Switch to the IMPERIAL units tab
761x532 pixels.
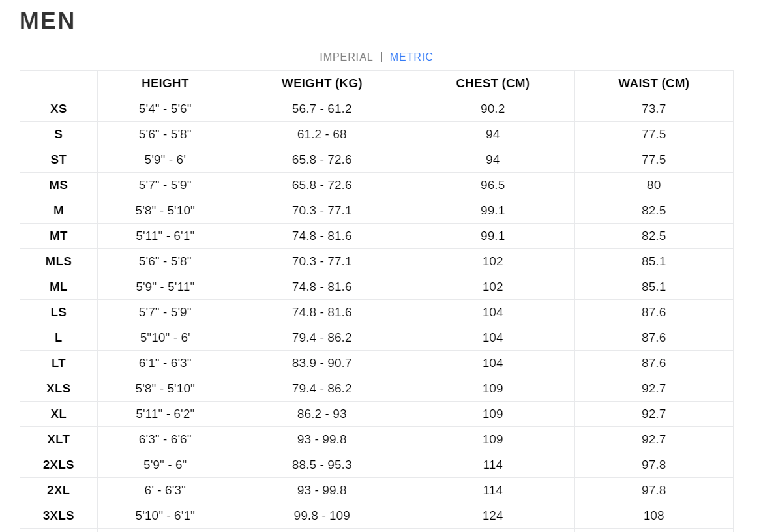(x=346, y=57)
